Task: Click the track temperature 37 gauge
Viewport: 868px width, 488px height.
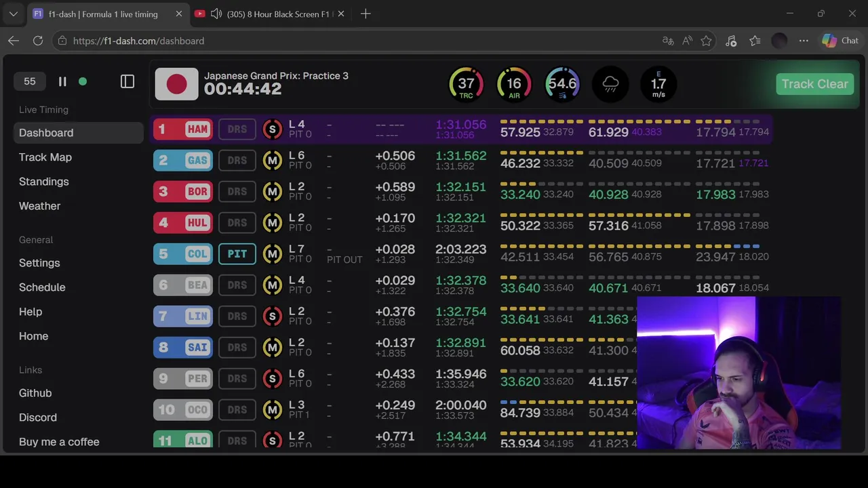Action: click(466, 84)
